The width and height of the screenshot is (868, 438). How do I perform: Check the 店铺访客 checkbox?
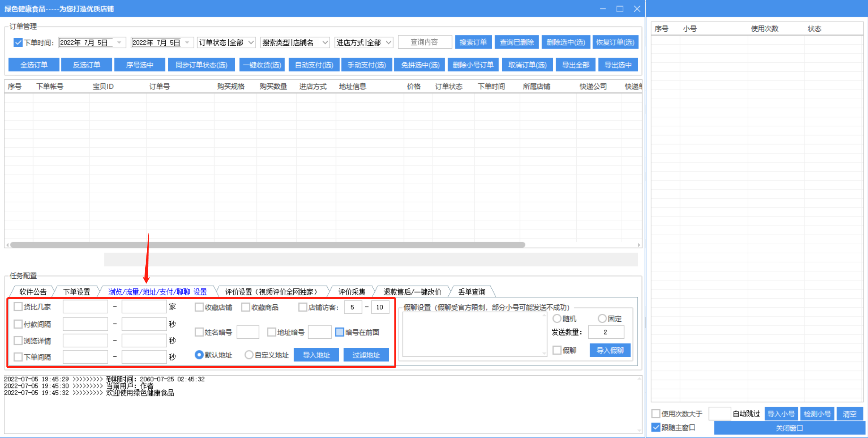(302, 307)
